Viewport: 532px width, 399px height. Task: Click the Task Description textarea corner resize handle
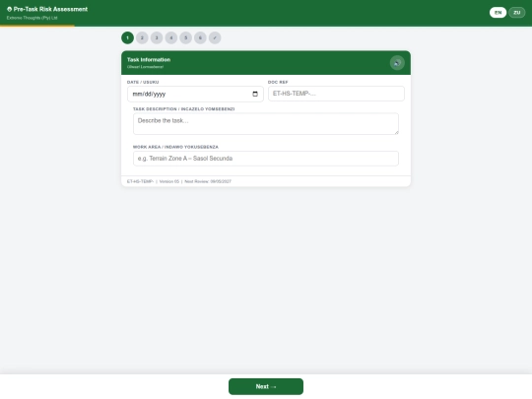396,132
